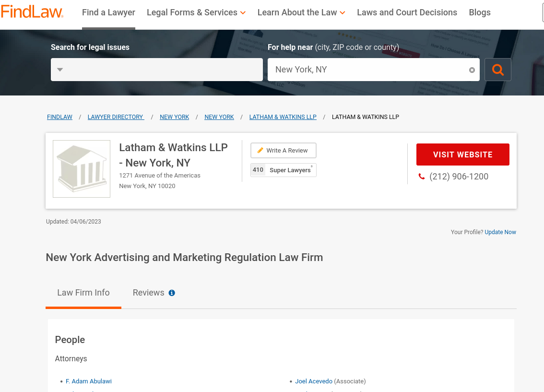Open the legal issues dropdown arrow
The image size is (544, 392).
60,70
